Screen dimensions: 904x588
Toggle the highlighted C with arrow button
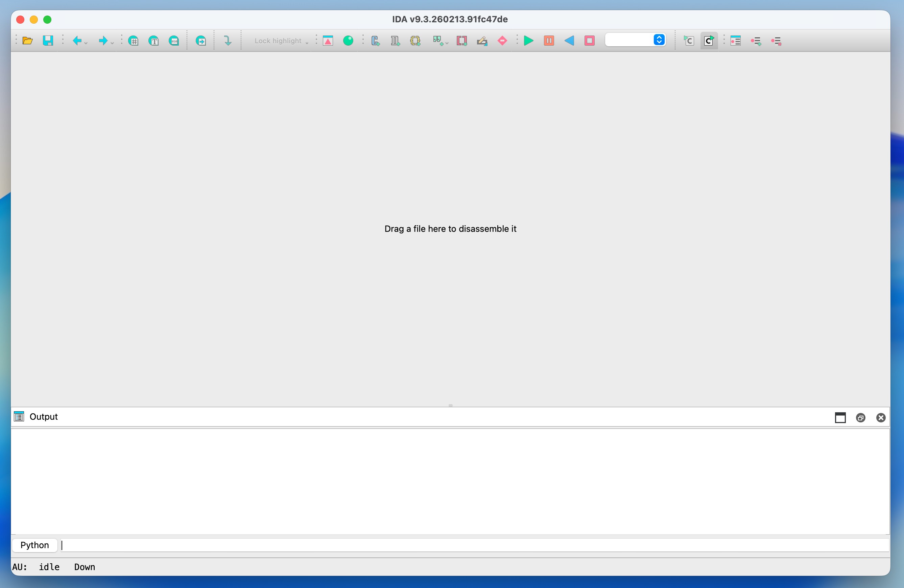(x=709, y=41)
